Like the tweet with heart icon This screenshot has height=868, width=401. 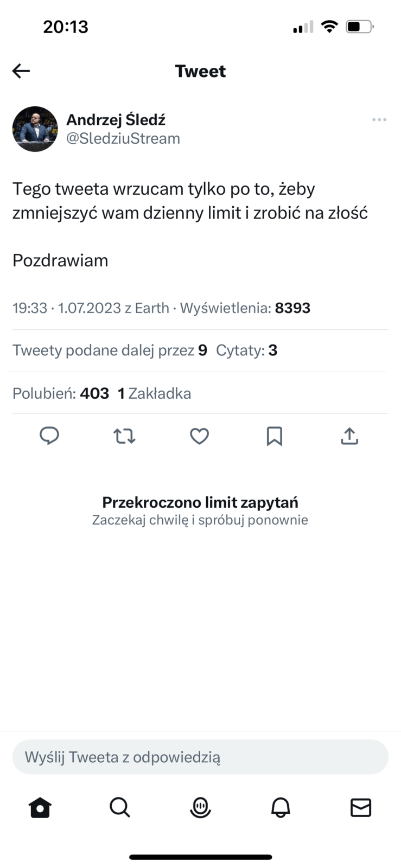[199, 436]
